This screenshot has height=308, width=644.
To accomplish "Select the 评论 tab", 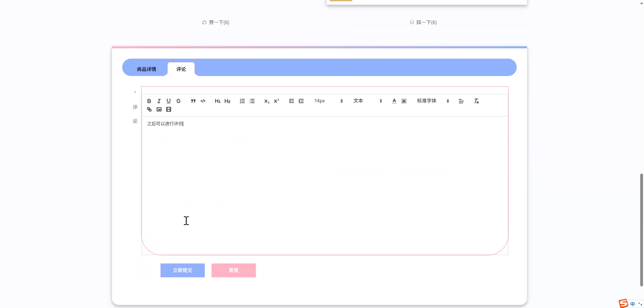I will click(x=181, y=69).
